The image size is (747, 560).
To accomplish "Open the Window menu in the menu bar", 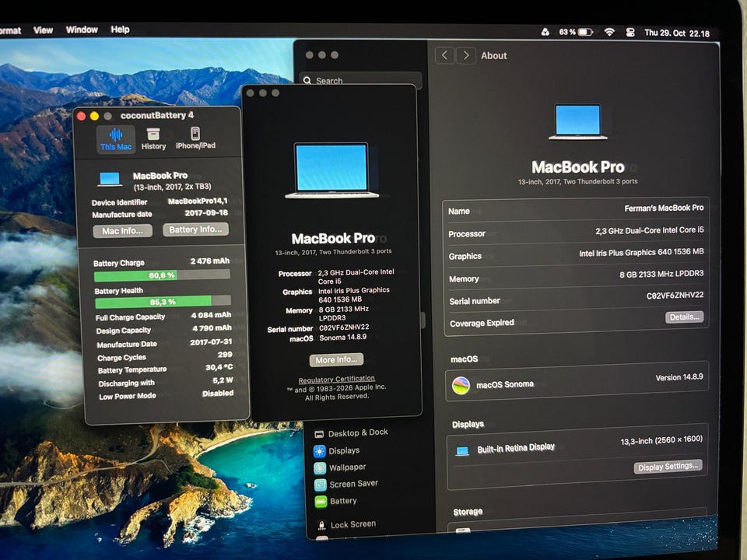I will click(82, 30).
